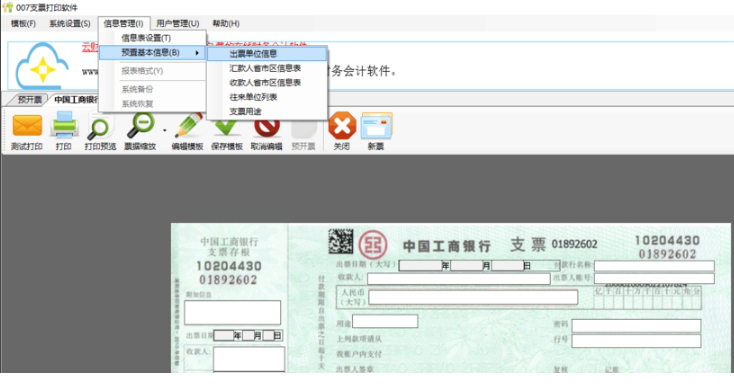Click the 新票 window icon

click(x=376, y=125)
